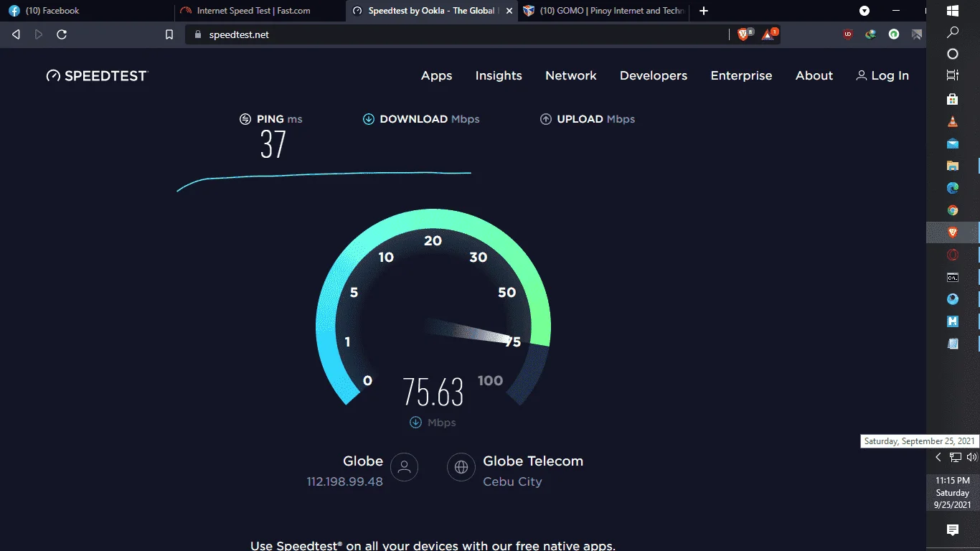
Task: Click the PING ms label
Action: click(280, 119)
